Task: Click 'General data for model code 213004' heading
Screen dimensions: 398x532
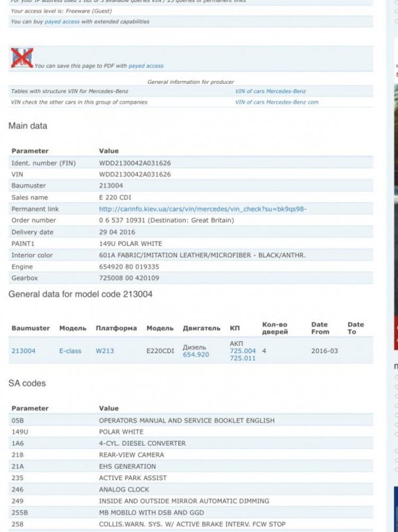Action: point(81,294)
